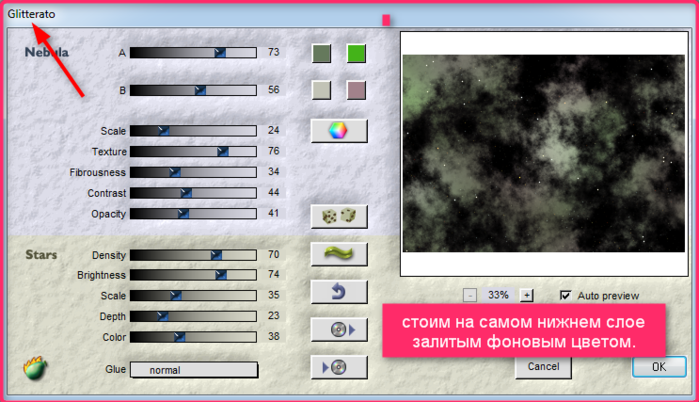Click the Fibrousness value 34
699x402 pixels.
pyautogui.click(x=274, y=172)
